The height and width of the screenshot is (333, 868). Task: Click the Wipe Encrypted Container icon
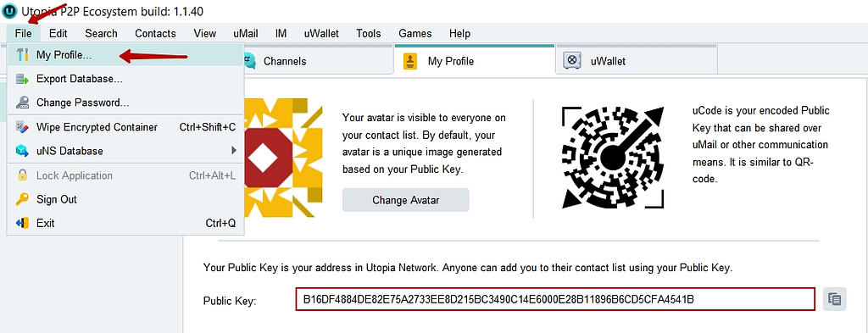(x=23, y=126)
